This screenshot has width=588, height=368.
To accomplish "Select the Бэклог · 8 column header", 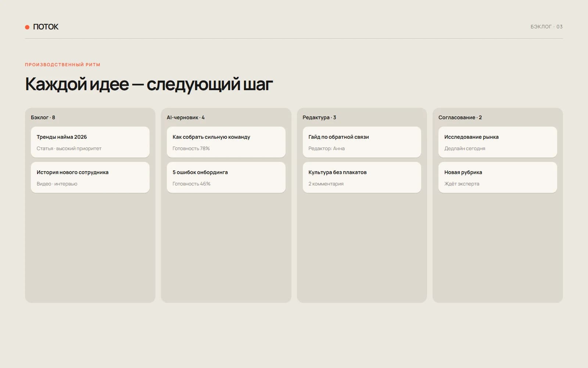I will pyautogui.click(x=43, y=117).
